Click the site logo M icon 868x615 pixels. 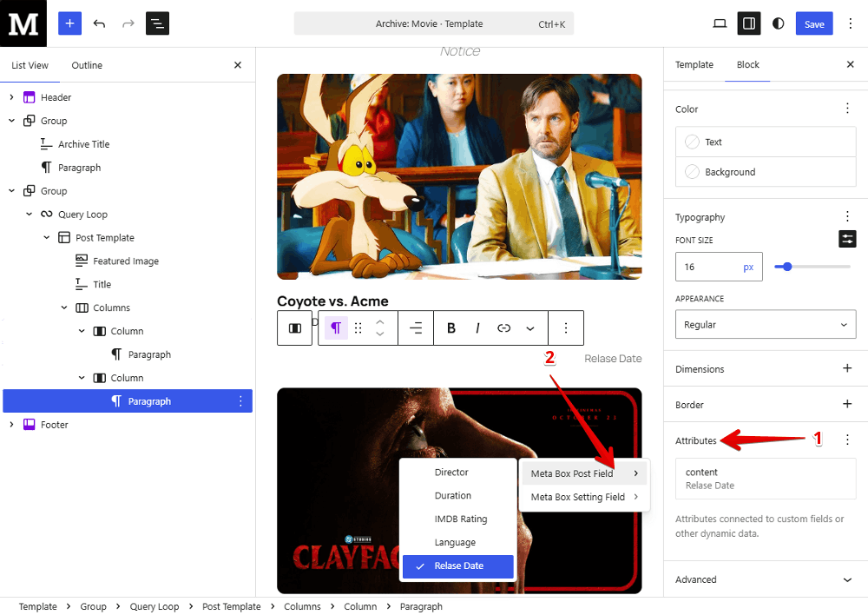pos(23,23)
